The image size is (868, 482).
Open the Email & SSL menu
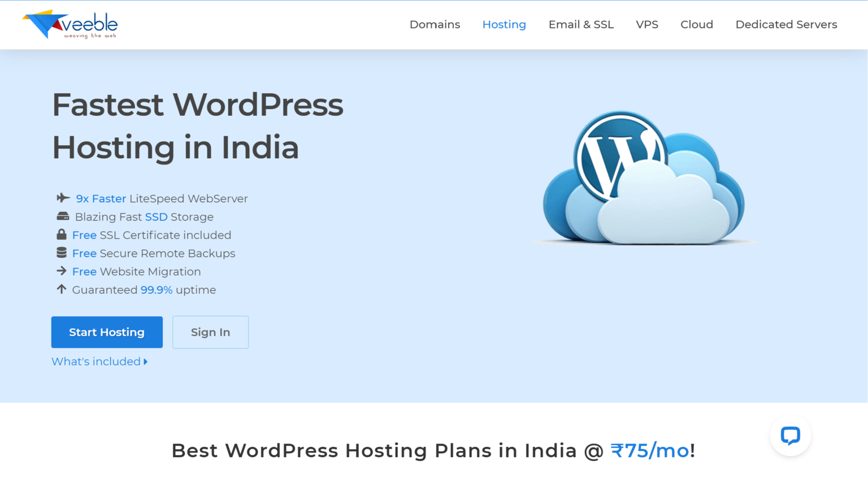(x=581, y=24)
